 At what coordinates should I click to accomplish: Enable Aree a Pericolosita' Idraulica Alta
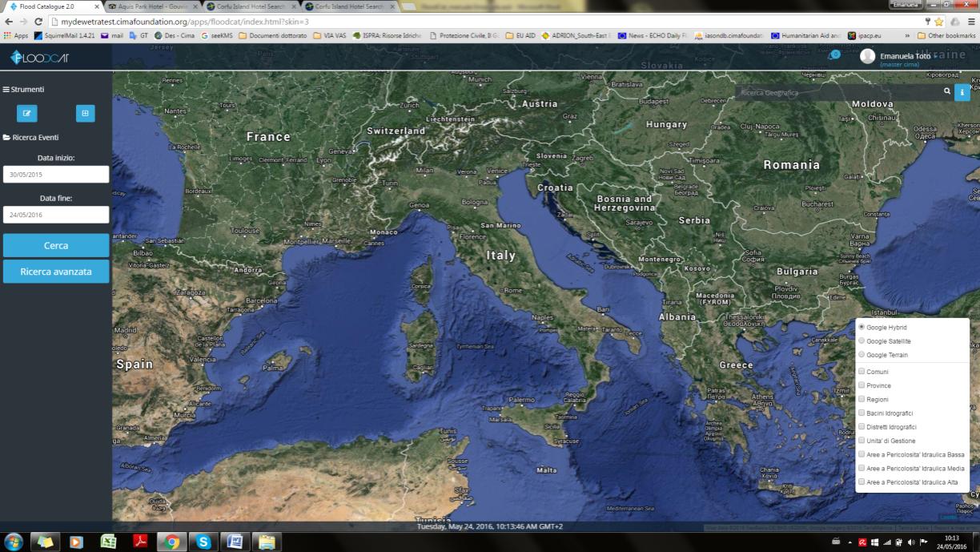coord(862,481)
